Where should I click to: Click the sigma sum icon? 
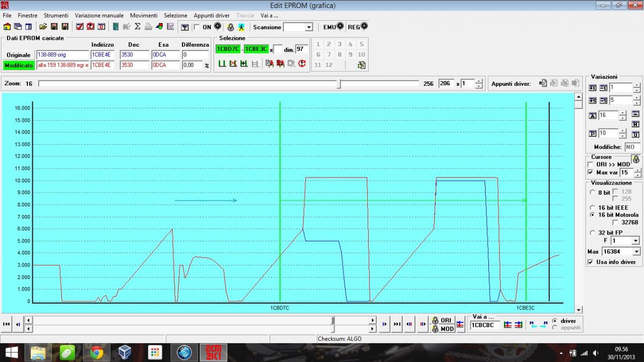tap(137, 27)
